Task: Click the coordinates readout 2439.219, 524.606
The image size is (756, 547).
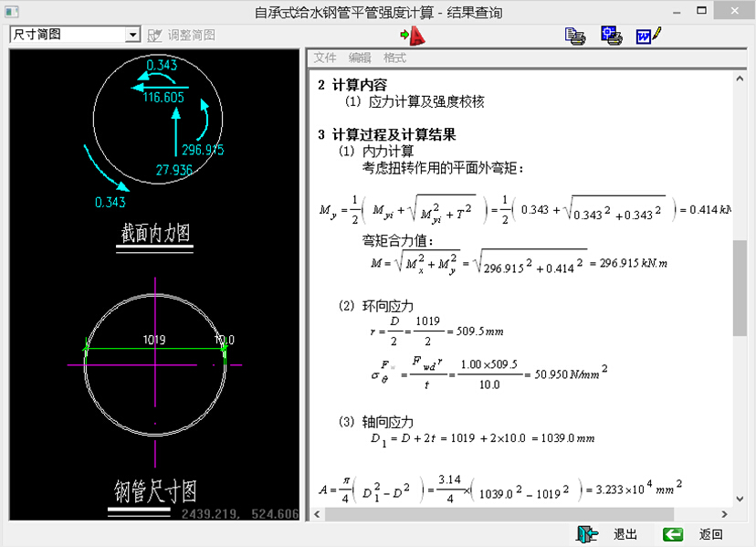Action: pos(240,514)
